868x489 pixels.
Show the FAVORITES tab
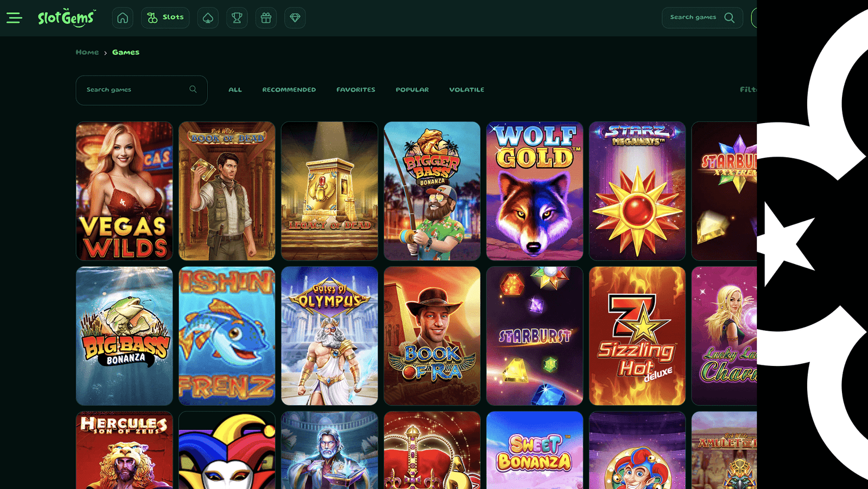click(x=355, y=90)
